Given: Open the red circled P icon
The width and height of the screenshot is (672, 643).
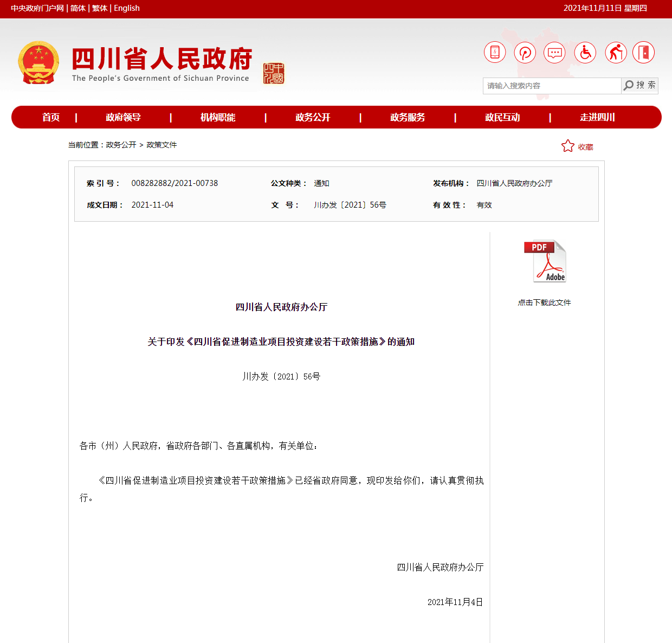Looking at the screenshot, I should click(525, 53).
